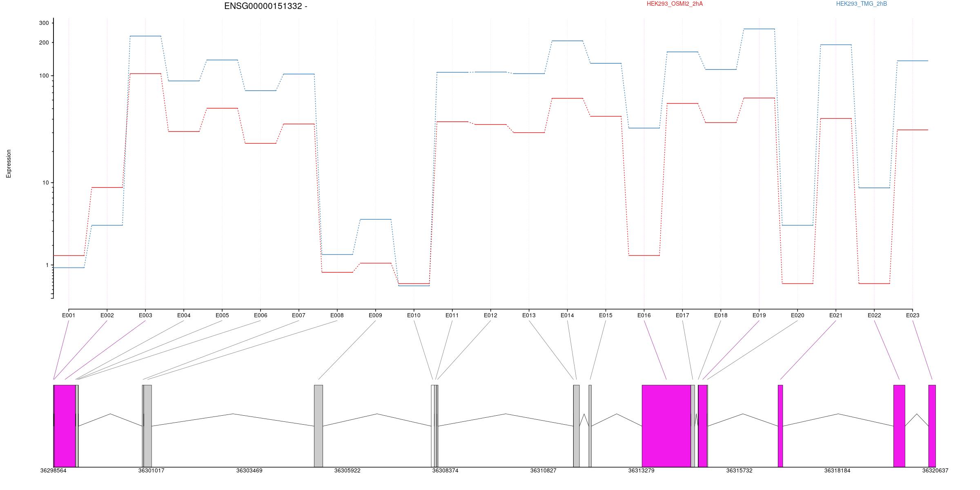The width and height of the screenshot is (980, 490).
Task: Click exon label E011
Action: (452, 315)
